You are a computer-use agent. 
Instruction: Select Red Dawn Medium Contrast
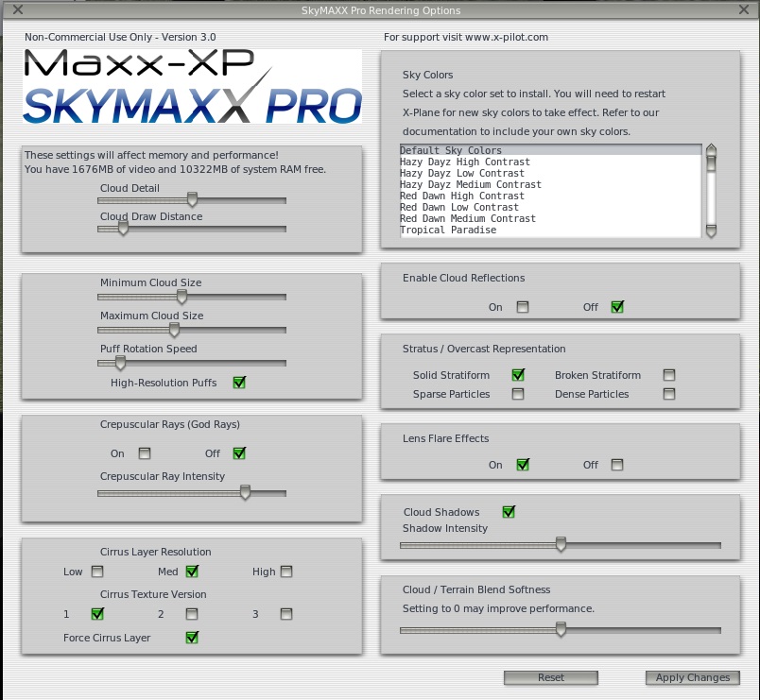coord(550,218)
